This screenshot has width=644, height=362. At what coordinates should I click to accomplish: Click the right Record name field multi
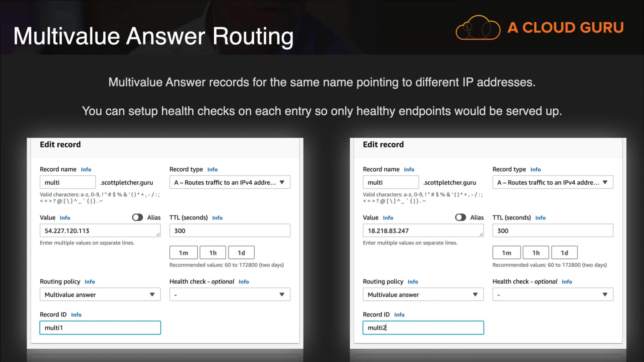click(390, 182)
